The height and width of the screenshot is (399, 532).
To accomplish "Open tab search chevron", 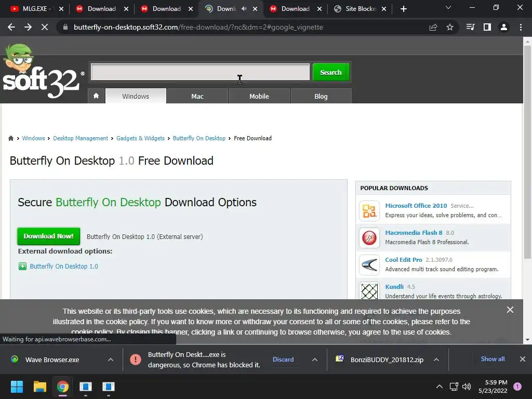I will tap(448, 7).
